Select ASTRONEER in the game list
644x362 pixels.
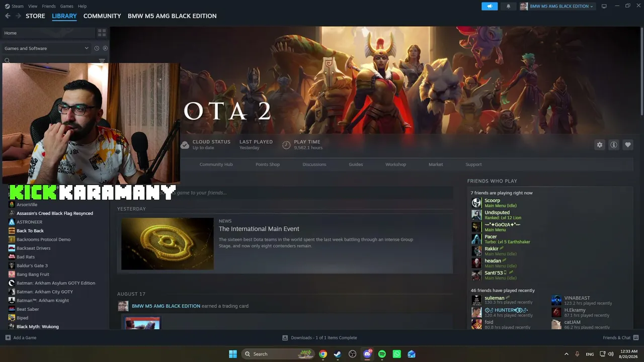[29, 222]
